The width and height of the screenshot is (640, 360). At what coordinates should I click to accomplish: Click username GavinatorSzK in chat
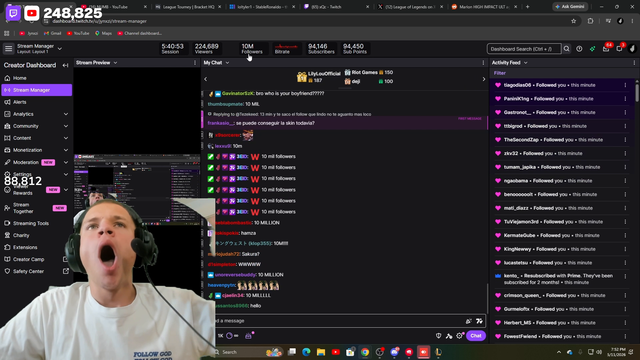(238, 93)
